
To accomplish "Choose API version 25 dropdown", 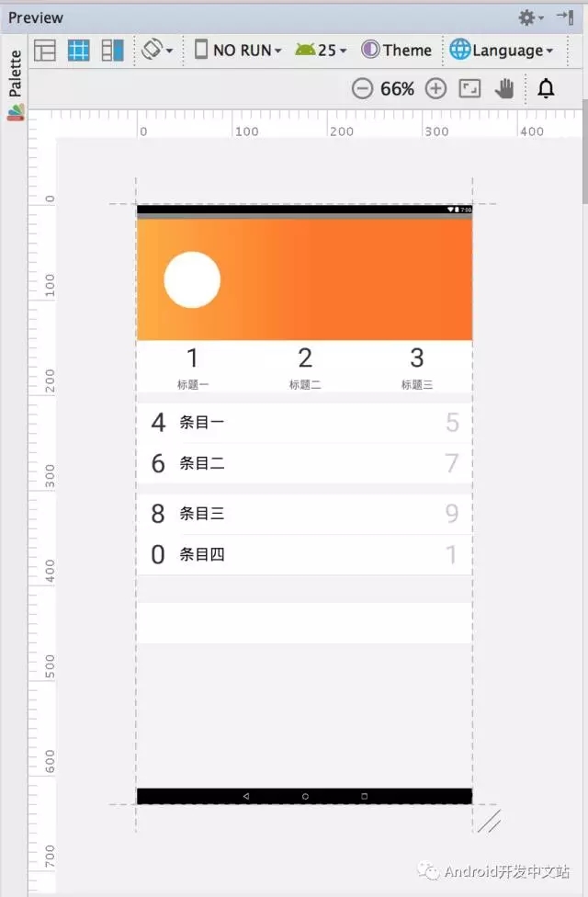I will tap(321, 51).
